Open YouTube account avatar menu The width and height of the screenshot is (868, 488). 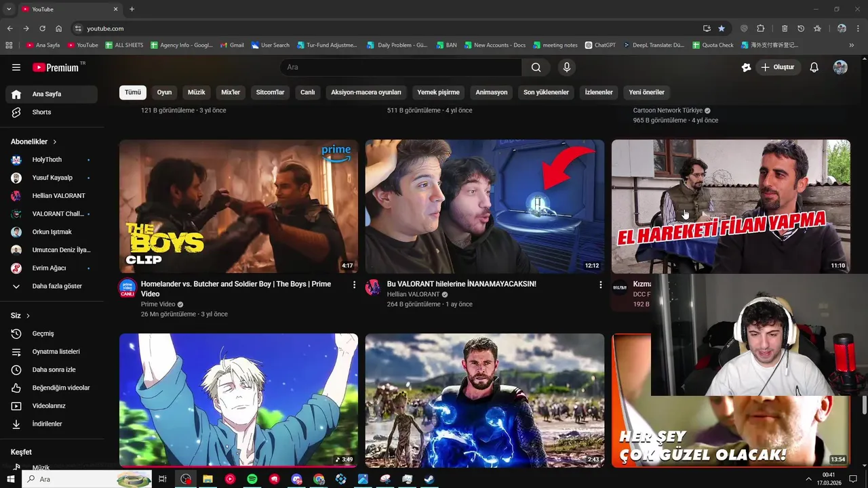pyautogui.click(x=840, y=67)
